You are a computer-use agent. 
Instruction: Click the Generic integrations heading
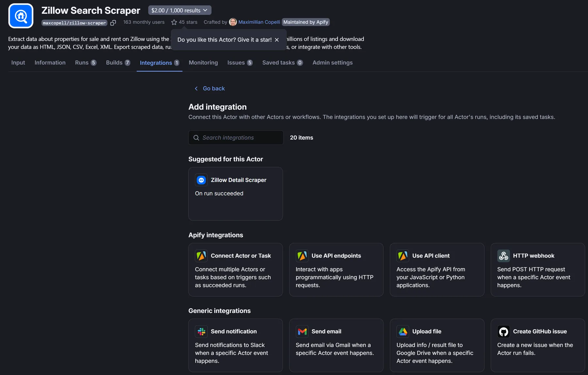tap(220, 311)
